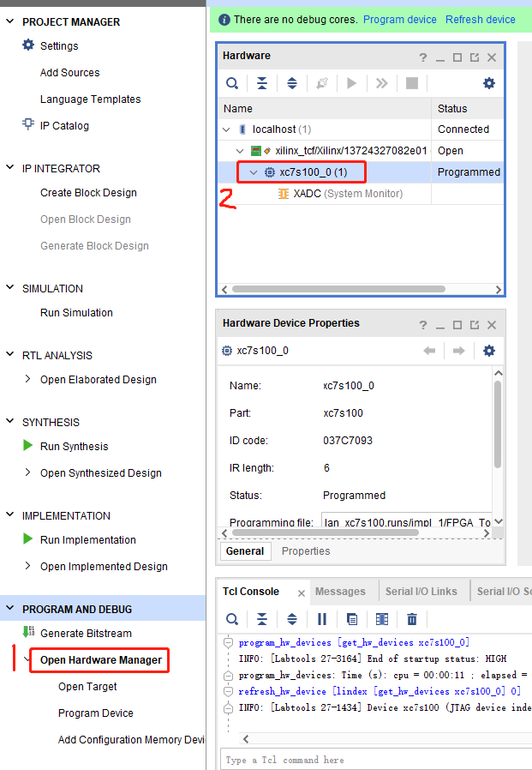Close Tcl Console tab
532x770 pixels.
tap(302, 593)
